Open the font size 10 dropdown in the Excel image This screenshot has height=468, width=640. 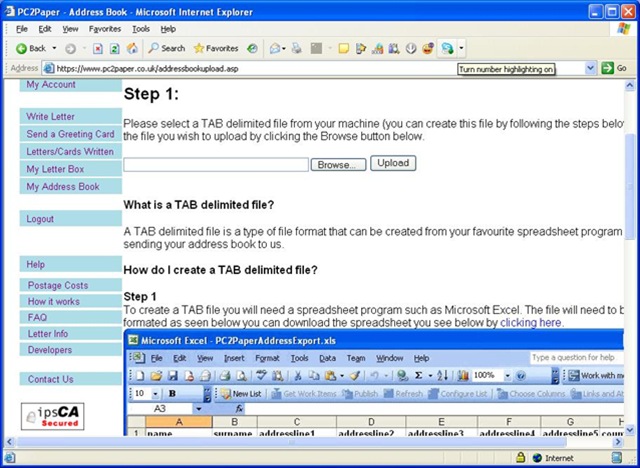(x=156, y=394)
